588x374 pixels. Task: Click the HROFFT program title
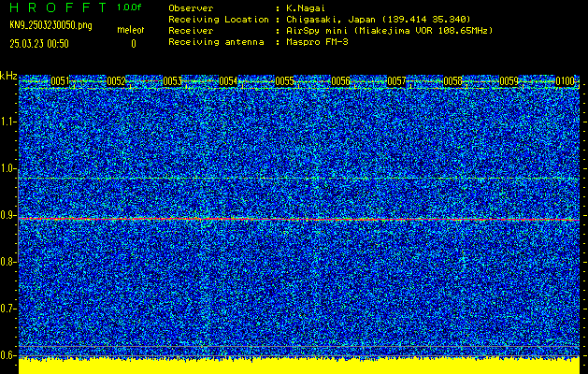point(58,7)
